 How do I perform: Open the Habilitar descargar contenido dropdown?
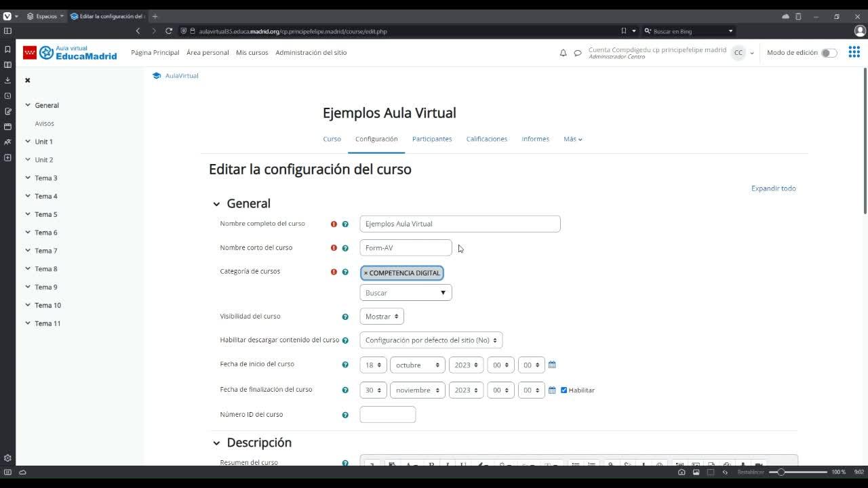coord(431,340)
